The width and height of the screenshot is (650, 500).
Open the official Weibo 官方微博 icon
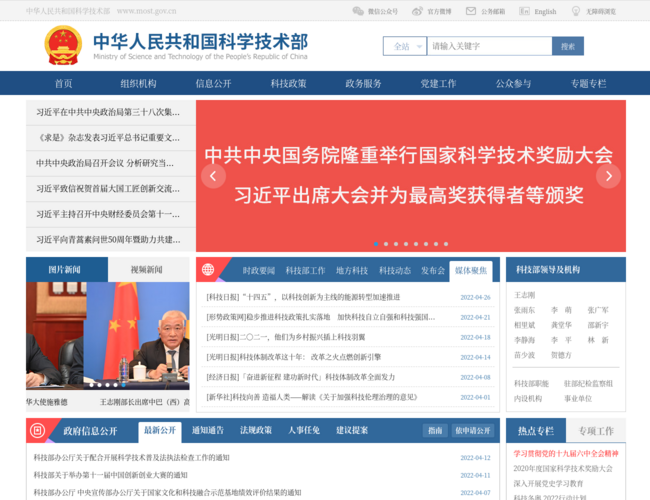click(x=417, y=11)
